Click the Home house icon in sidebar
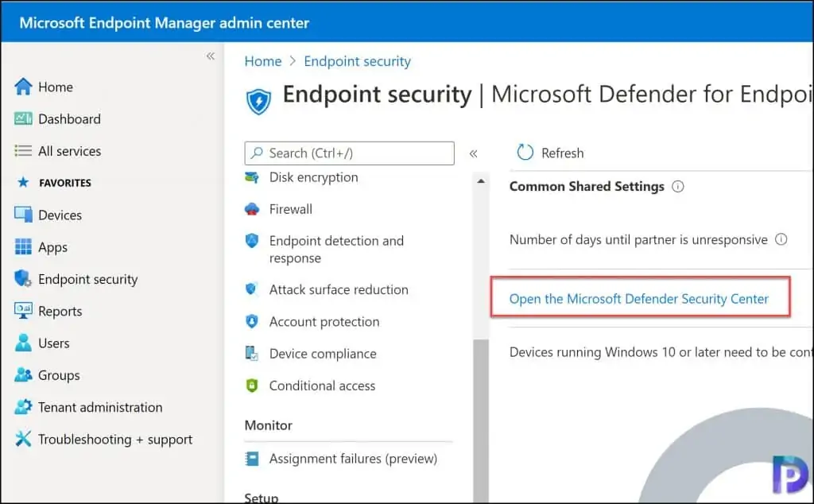814x504 pixels. point(23,87)
